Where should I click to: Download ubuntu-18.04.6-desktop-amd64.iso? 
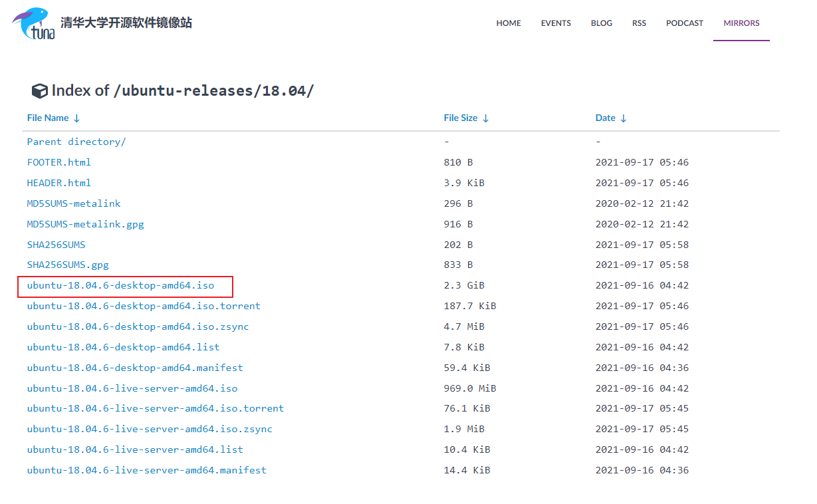click(121, 285)
